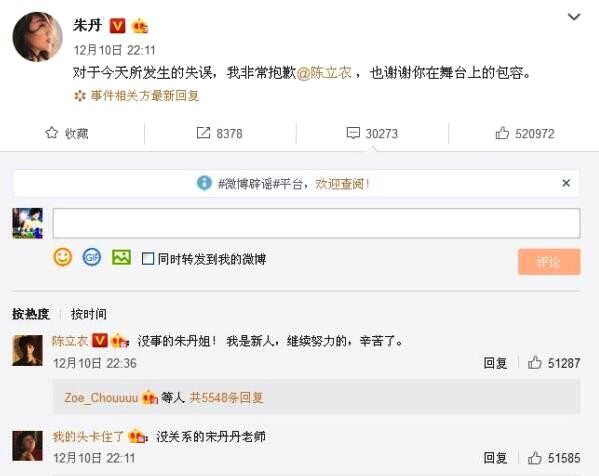Click inside the comment text box
This screenshot has width=599, height=476.
click(316, 223)
